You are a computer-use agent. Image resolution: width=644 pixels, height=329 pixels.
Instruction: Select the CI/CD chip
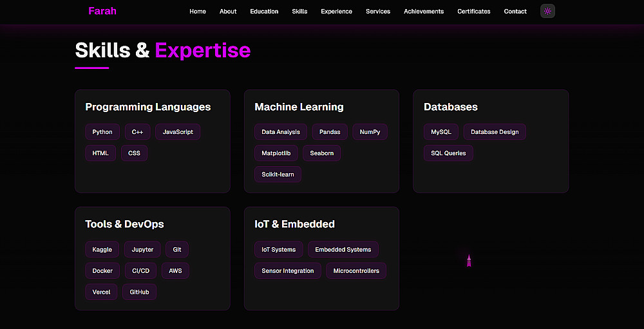pyautogui.click(x=141, y=270)
